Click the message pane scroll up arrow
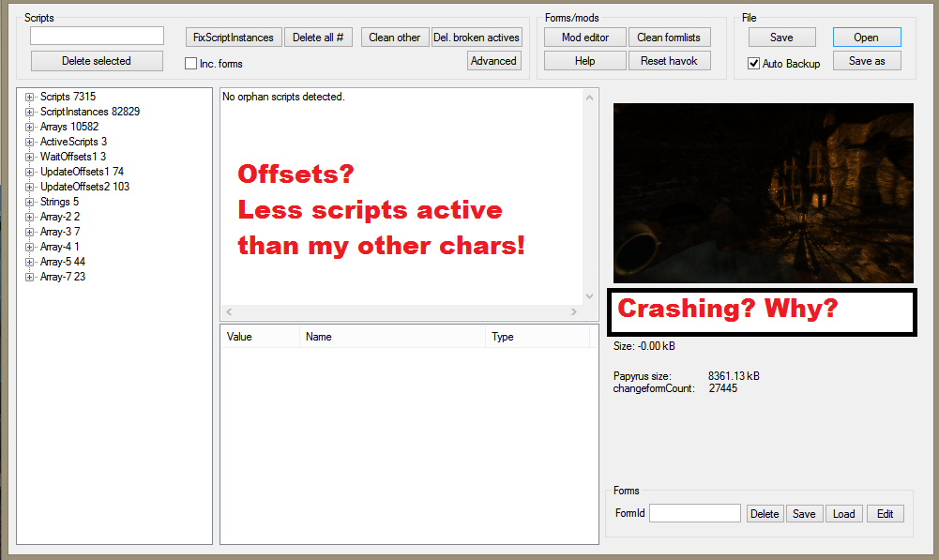Image resolution: width=939 pixels, height=560 pixels. pyautogui.click(x=590, y=97)
